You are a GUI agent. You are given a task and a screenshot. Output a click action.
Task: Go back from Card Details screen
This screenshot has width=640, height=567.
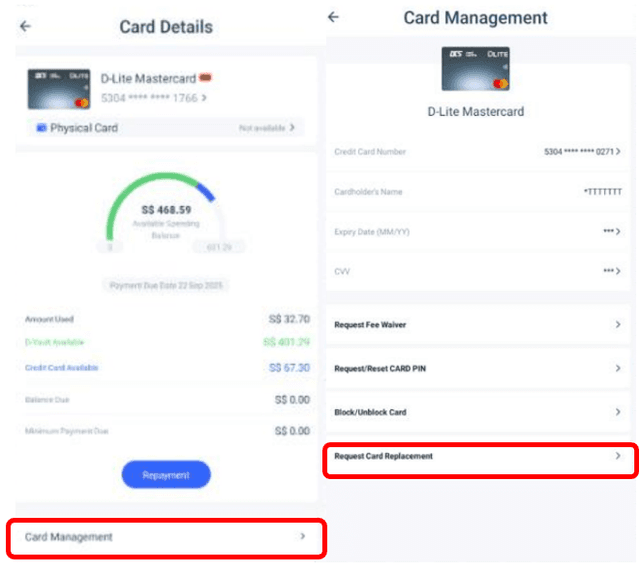(x=25, y=26)
